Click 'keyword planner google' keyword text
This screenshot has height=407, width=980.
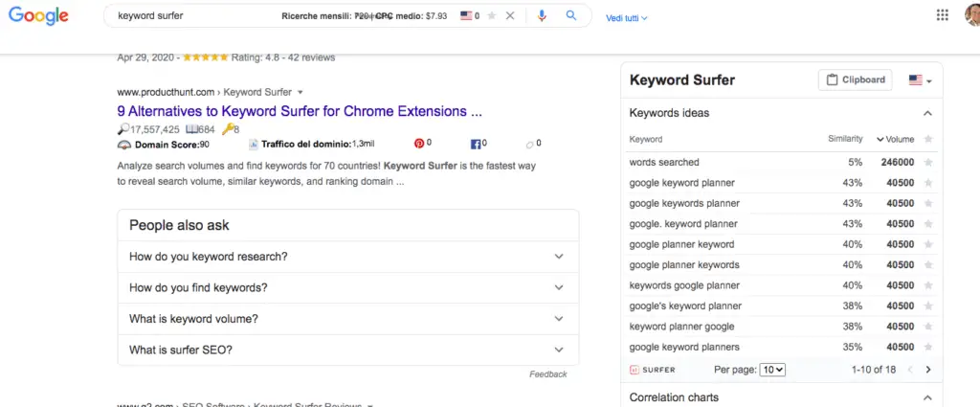[x=681, y=327]
